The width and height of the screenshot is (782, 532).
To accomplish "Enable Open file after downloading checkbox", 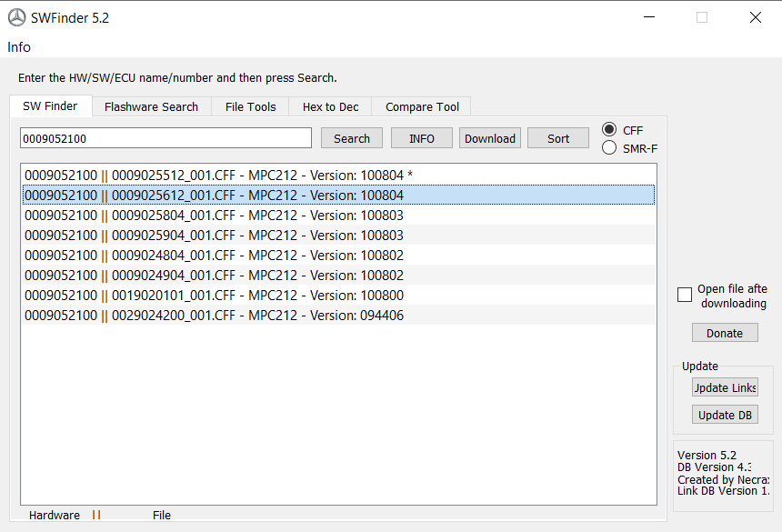I will coord(685,295).
